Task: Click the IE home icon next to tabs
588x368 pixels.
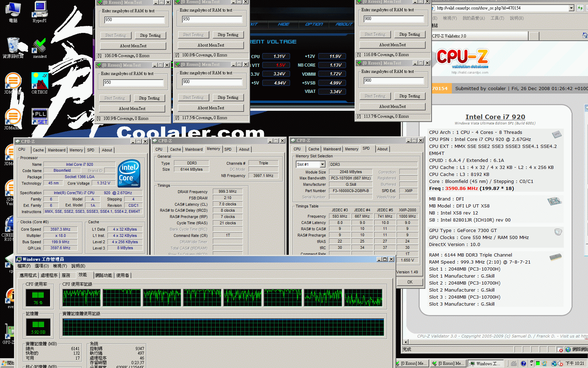Action: point(585,35)
